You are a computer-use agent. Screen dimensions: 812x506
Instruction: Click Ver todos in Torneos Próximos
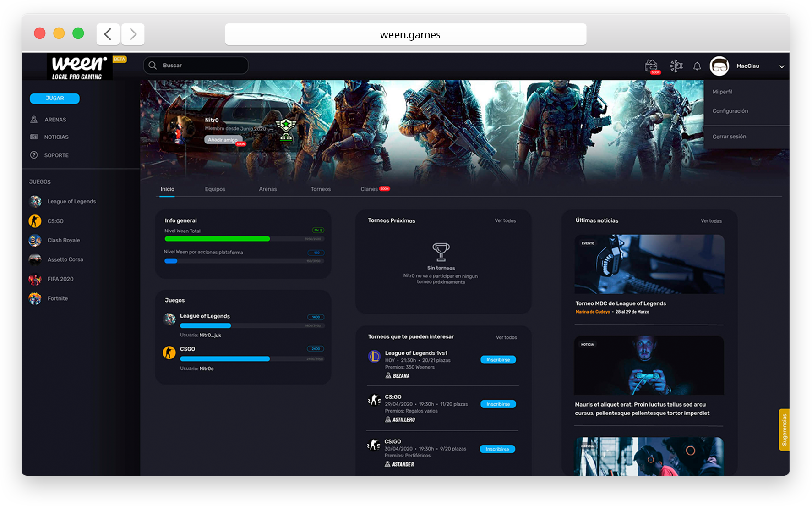pyautogui.click(x=505, y=220)
